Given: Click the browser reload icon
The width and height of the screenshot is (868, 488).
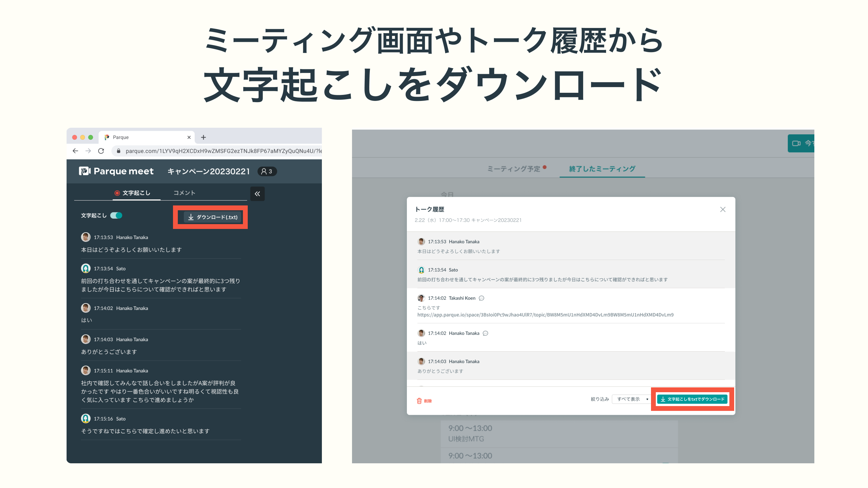Looking at the screenshot, I should click(101, 151).
